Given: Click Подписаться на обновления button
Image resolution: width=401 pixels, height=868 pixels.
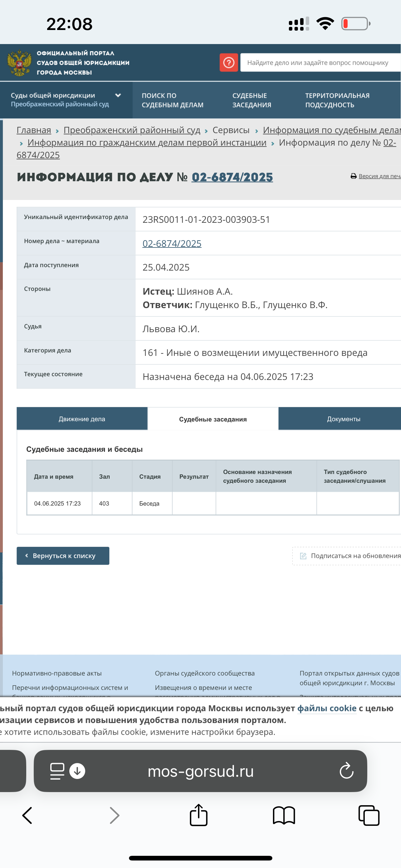Looking at the screenshot, I should [x=350, y=556].
